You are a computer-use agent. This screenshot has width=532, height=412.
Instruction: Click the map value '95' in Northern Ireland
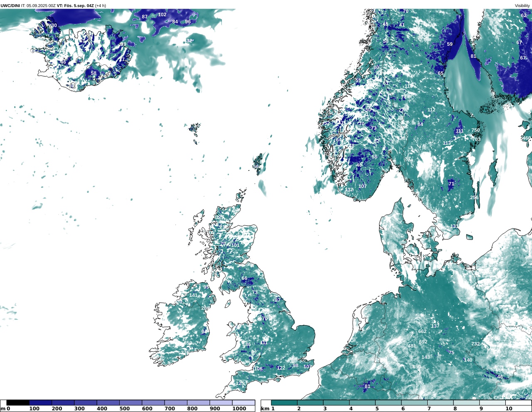[x=206, y=287]
